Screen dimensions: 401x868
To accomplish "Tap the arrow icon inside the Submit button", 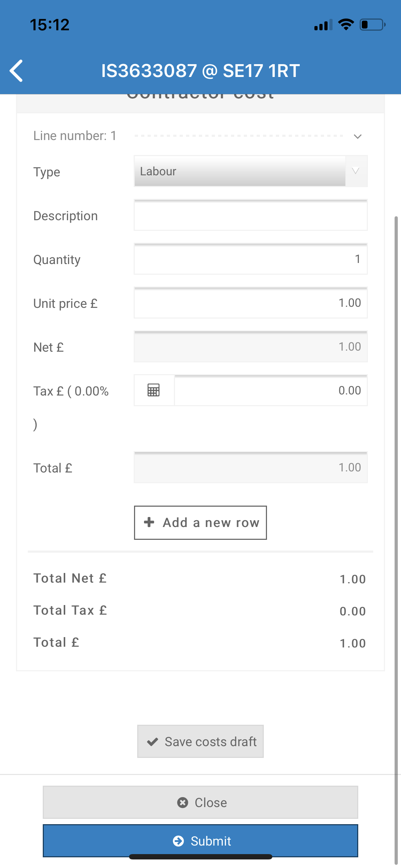I will coord(179,841).
